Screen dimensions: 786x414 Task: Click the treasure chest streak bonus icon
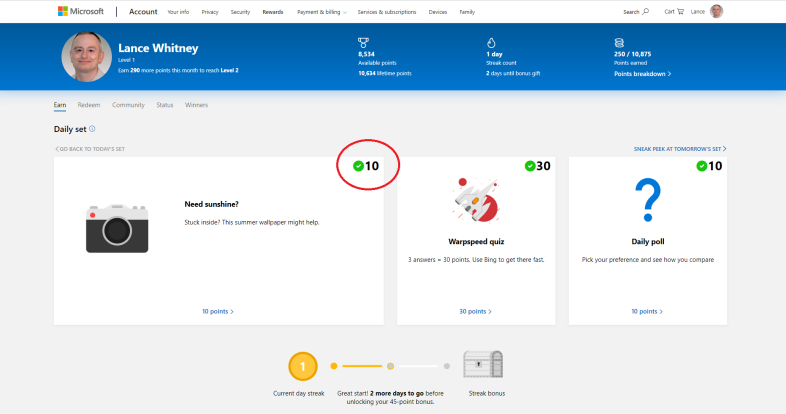(483, 364)
